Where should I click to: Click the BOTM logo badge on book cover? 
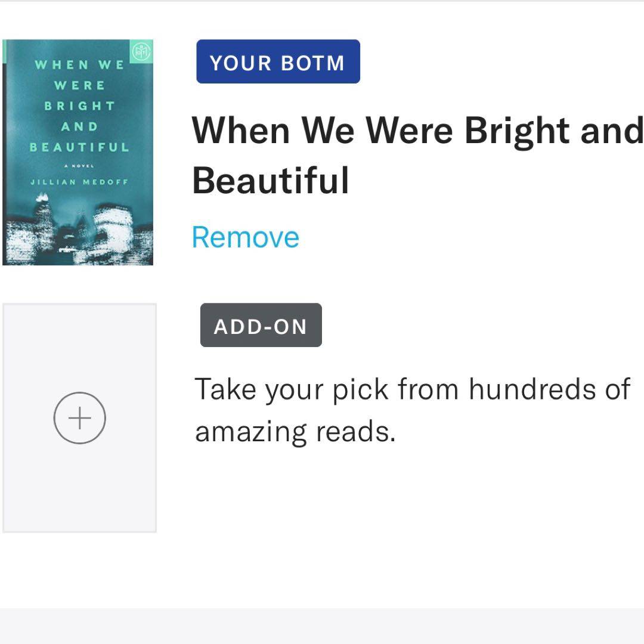[141, 51]
